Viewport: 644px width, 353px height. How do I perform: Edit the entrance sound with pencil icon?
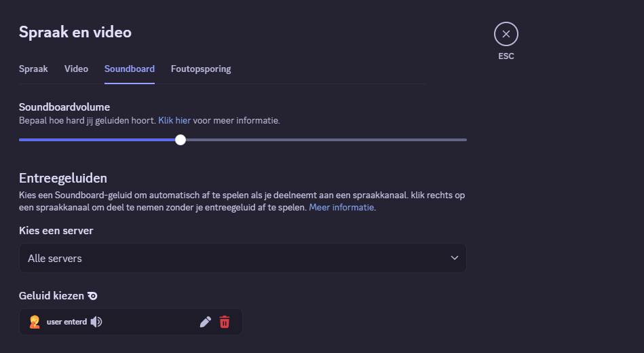pyautogui.click(x=206, y=322)
